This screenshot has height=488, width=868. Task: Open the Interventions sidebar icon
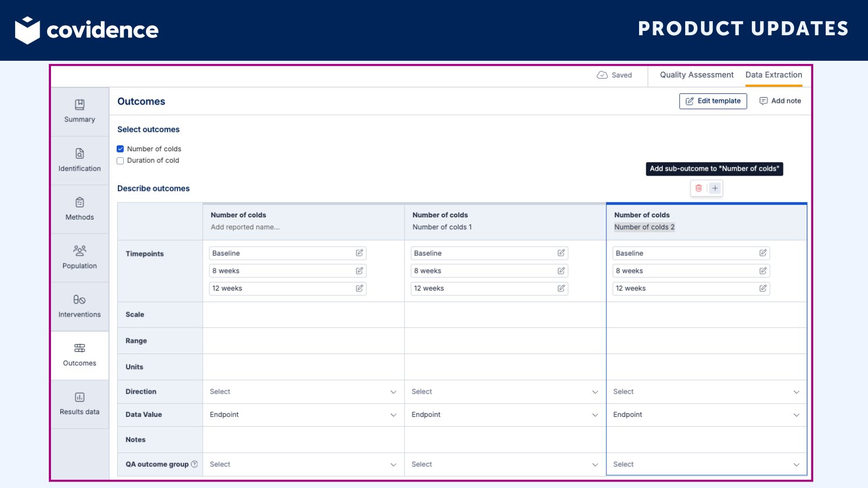pyautogui.click(x=80, y=299)
